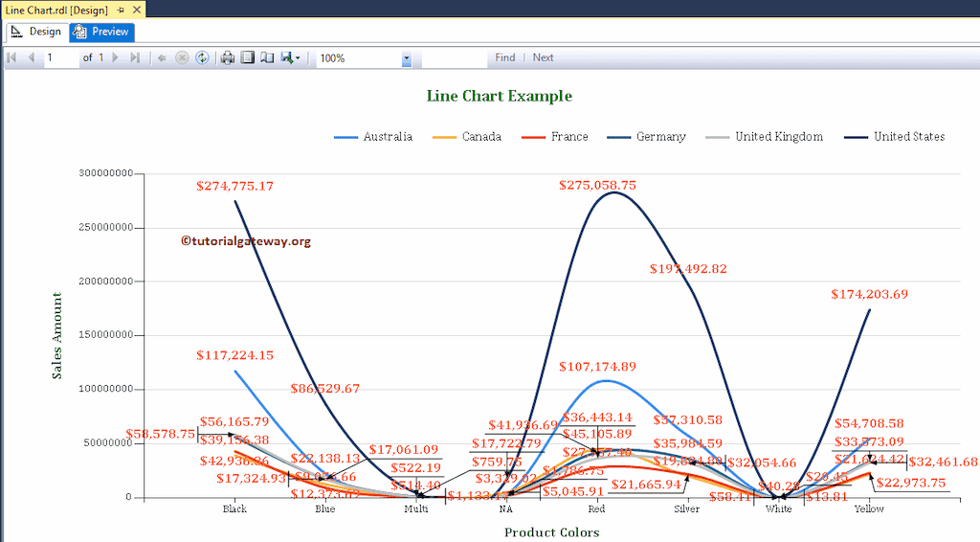Click the $17,061.09 data label

404,449
